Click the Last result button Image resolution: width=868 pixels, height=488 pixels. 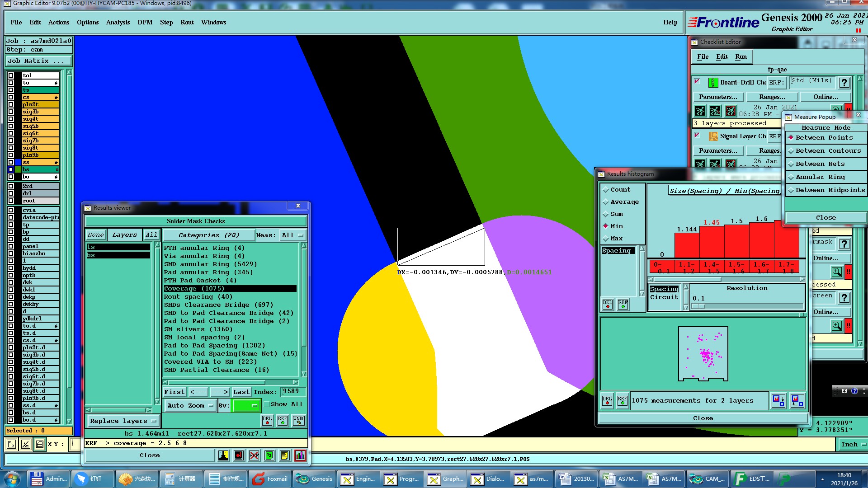(241, 392)
